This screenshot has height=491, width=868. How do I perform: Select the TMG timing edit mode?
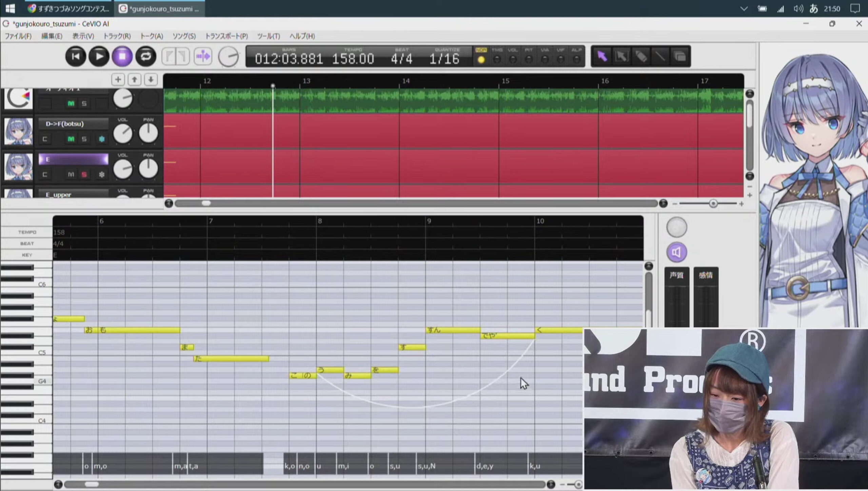coord(497,60)
